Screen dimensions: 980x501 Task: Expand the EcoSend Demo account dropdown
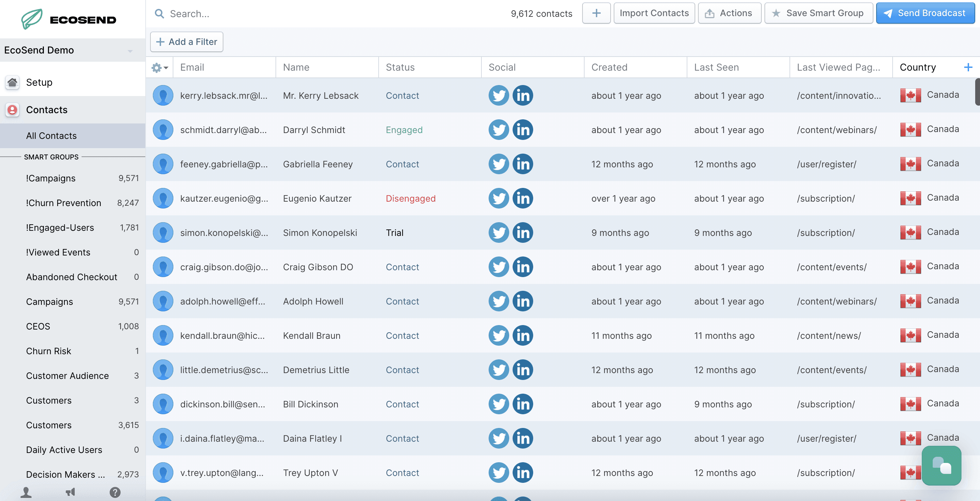click(130, 51)
